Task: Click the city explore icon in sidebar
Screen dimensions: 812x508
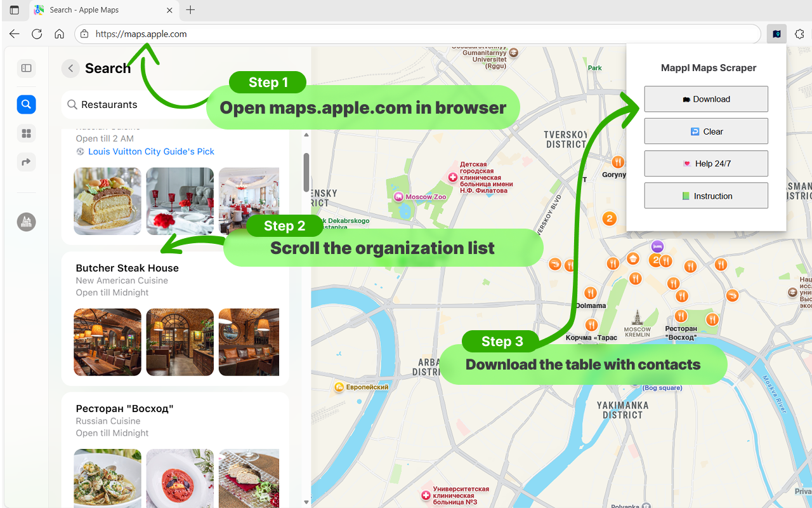Action: coord(26,222)
